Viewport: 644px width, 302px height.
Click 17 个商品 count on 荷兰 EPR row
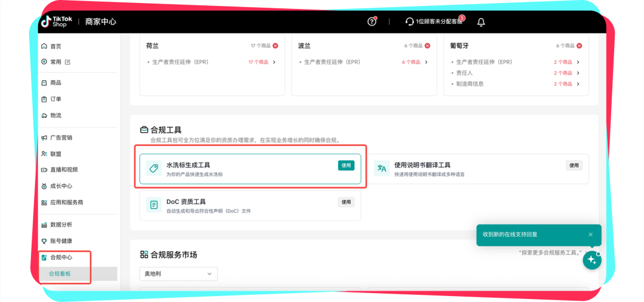pos(258,63)
